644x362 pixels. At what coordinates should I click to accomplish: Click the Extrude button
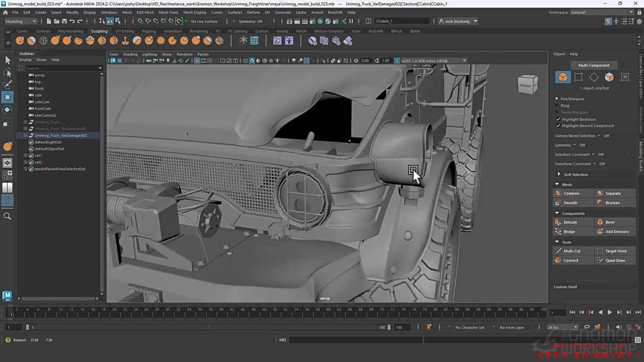pyautogui.click(x=570, y=222)
